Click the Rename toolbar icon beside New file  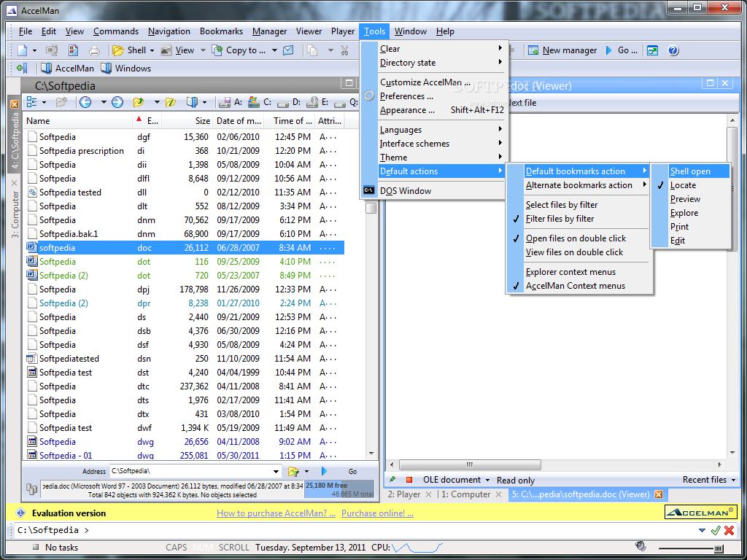tap(52, 50)
